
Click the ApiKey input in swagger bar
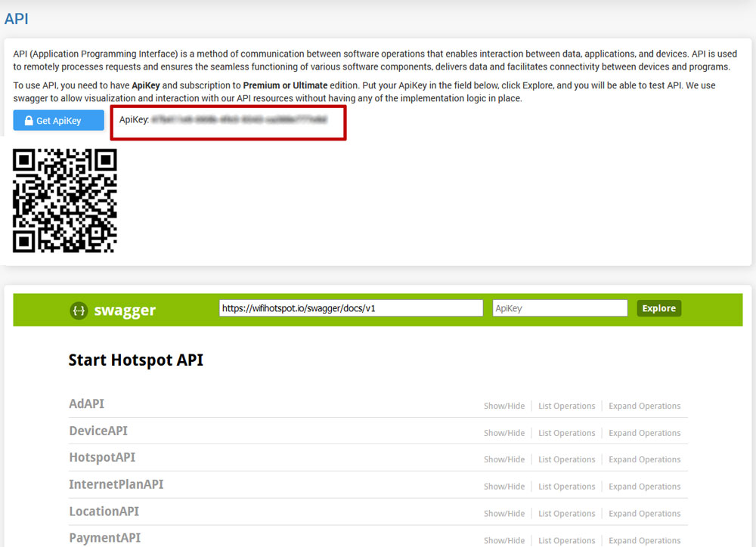(559, 308)
